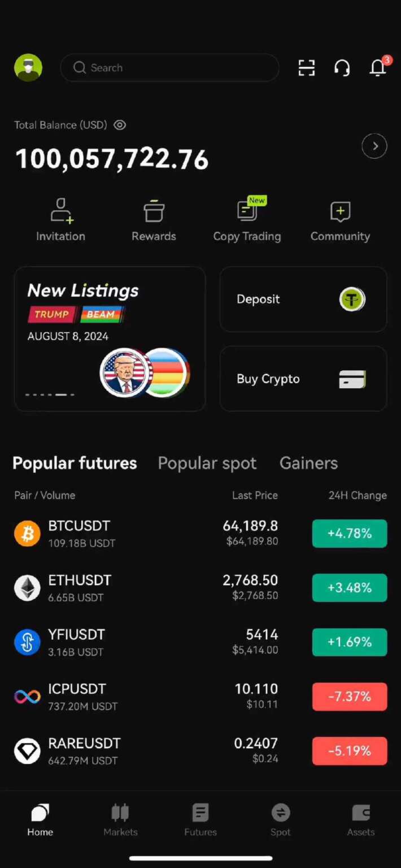Navigate to the Futures bottom tab
This screenshot has height=868, width=401.
(x=200, y=821)
